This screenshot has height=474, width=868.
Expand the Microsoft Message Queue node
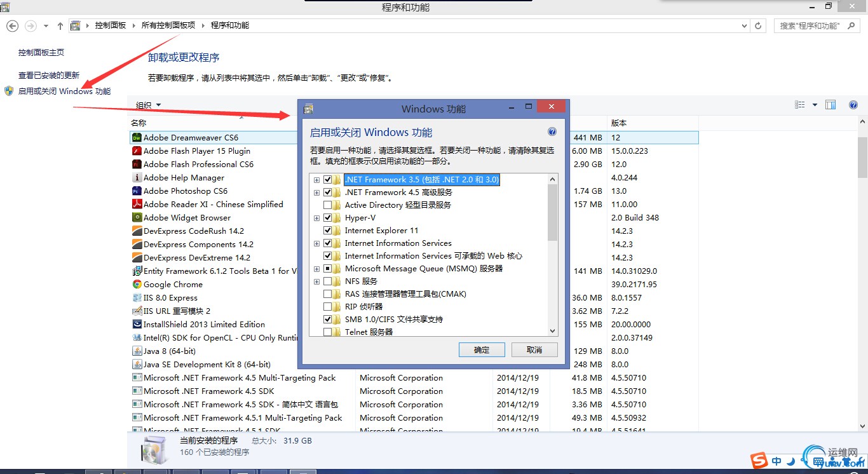pyautogui.click(x=316, y=269)
